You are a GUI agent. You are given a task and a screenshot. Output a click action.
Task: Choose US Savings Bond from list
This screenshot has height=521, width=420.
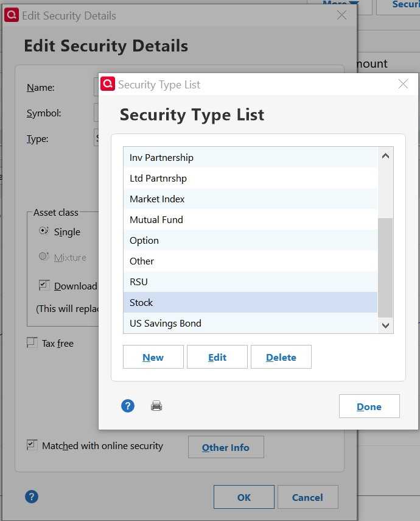coord(165,323)
